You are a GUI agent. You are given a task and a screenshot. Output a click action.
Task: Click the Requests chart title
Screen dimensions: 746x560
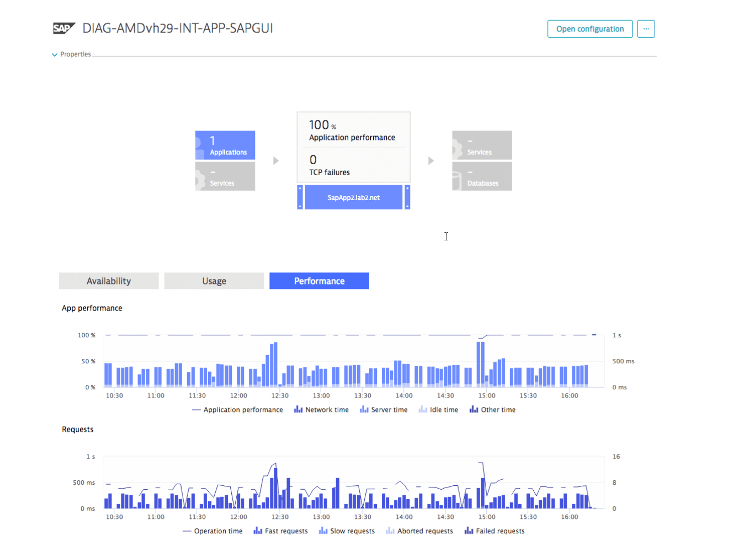tap(78, 430)
